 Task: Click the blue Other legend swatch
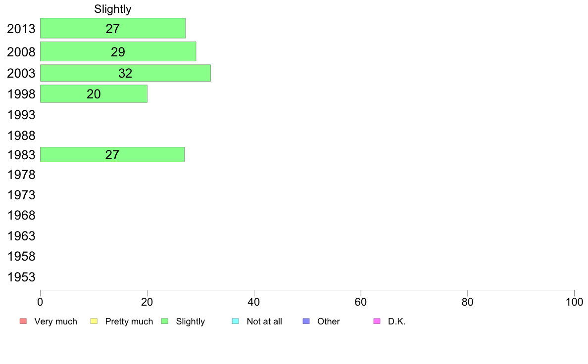(306, 321)
